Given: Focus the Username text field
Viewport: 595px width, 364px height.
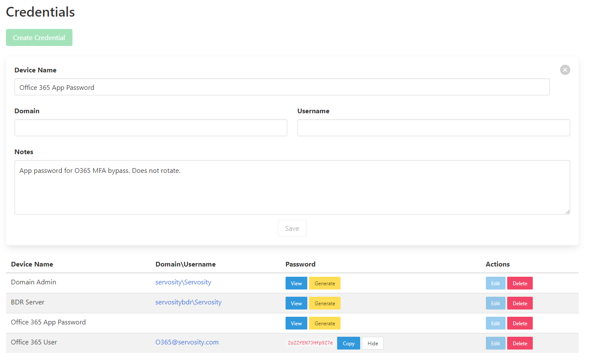Looking at the screenshot, I should [433, 128].
